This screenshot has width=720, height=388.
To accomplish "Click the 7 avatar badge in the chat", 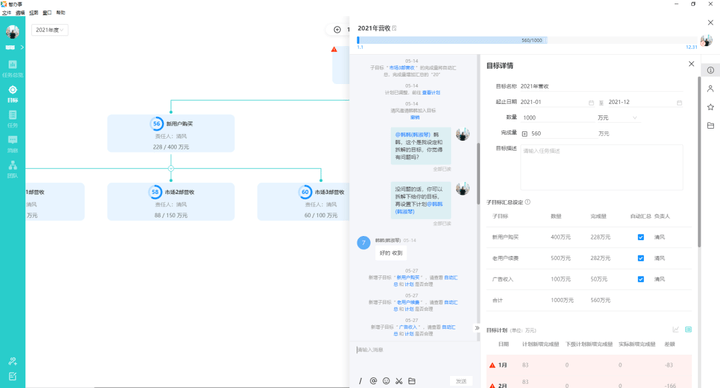I will [x=364, y=243].
